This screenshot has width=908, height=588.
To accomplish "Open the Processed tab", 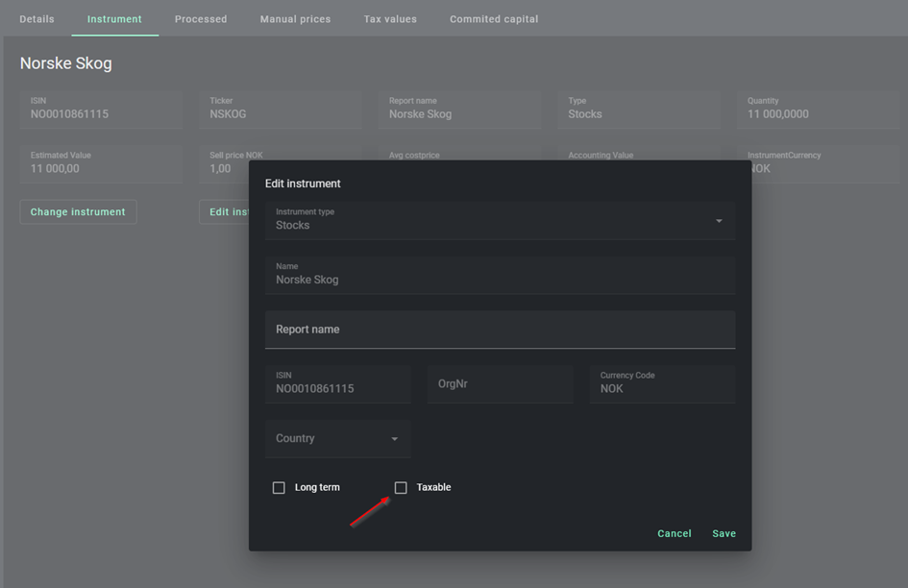I will pos(201,19).
